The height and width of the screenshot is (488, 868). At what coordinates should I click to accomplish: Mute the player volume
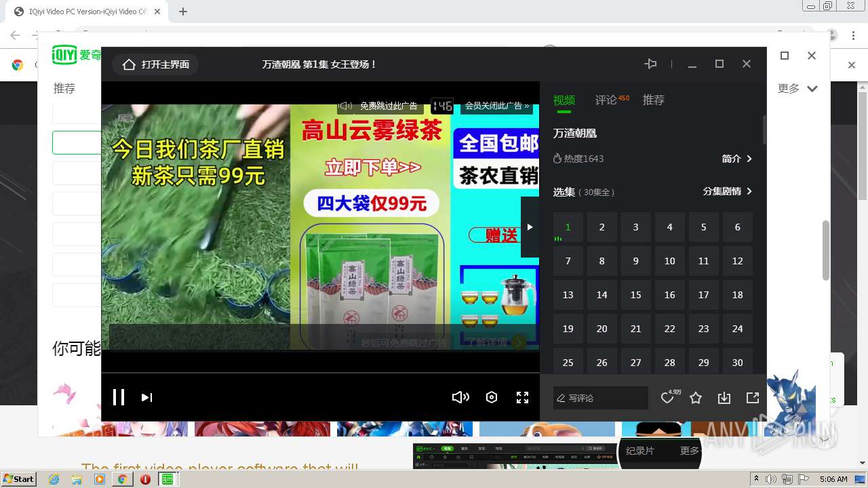(x=460, y=397)
